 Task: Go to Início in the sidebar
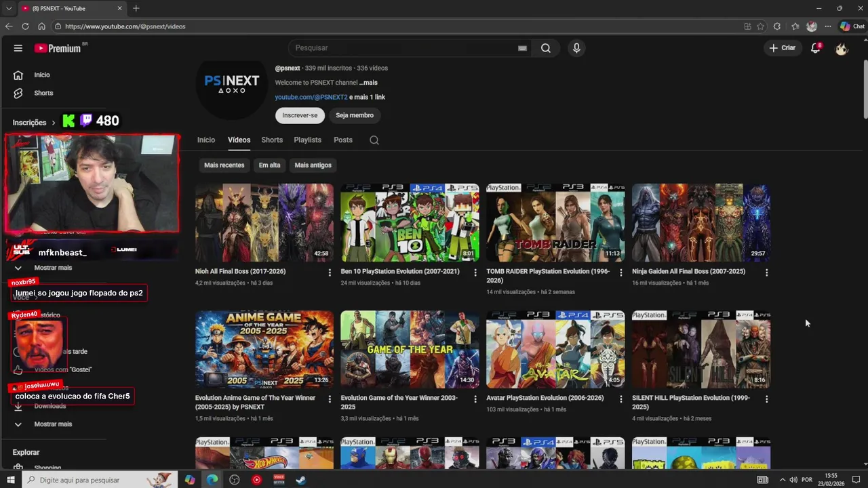[x=42, y=75]
